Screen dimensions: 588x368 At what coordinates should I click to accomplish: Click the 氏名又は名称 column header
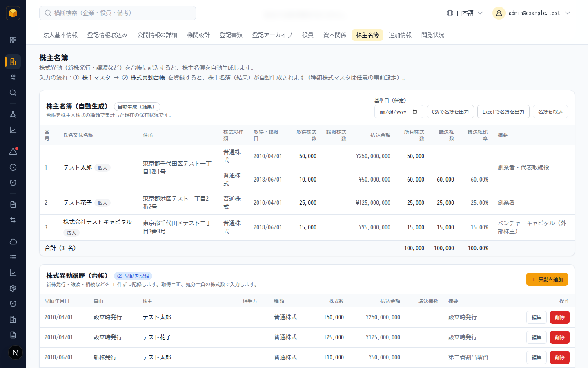pyautogui.click(x=78, y=135)
